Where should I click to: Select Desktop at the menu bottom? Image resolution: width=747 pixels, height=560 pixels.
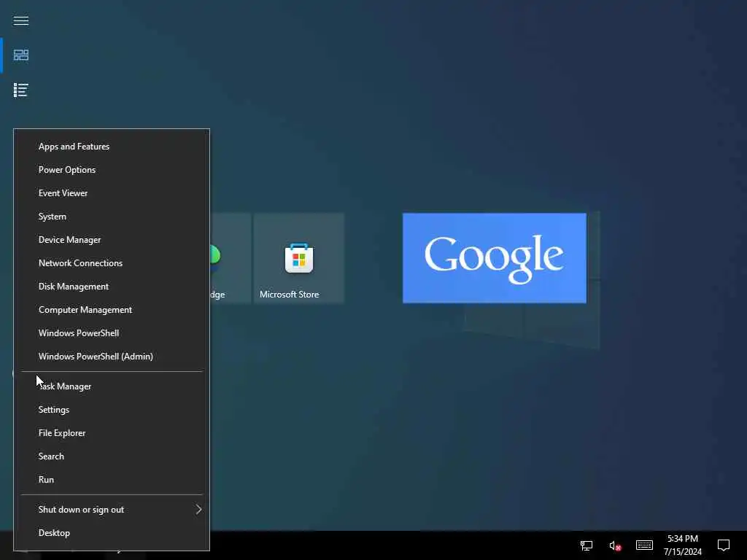pyautogui.click(x=112, y=533)
